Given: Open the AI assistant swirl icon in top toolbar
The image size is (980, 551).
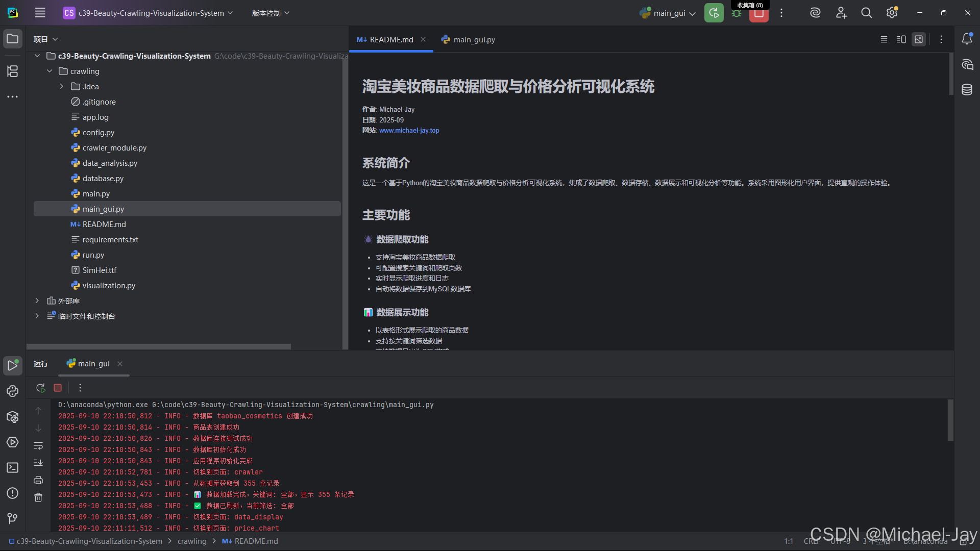Looking at the screenshot, I should pos(815,13).
